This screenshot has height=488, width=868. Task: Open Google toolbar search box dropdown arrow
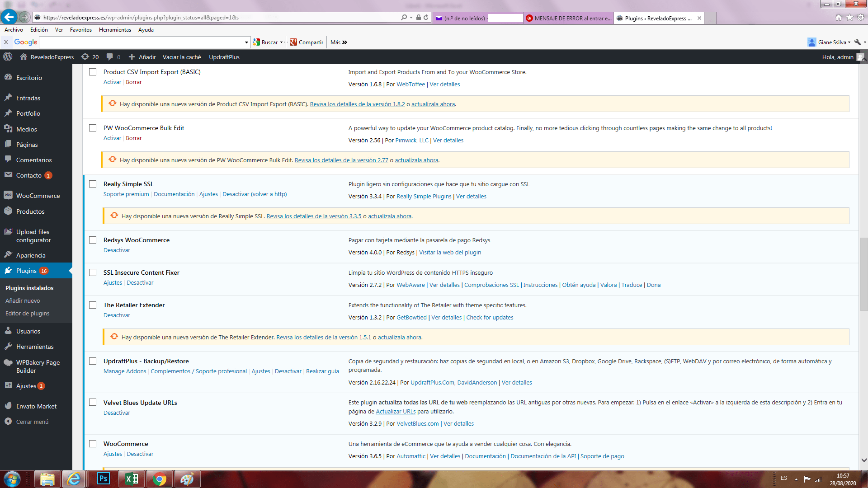pos(246,42)
